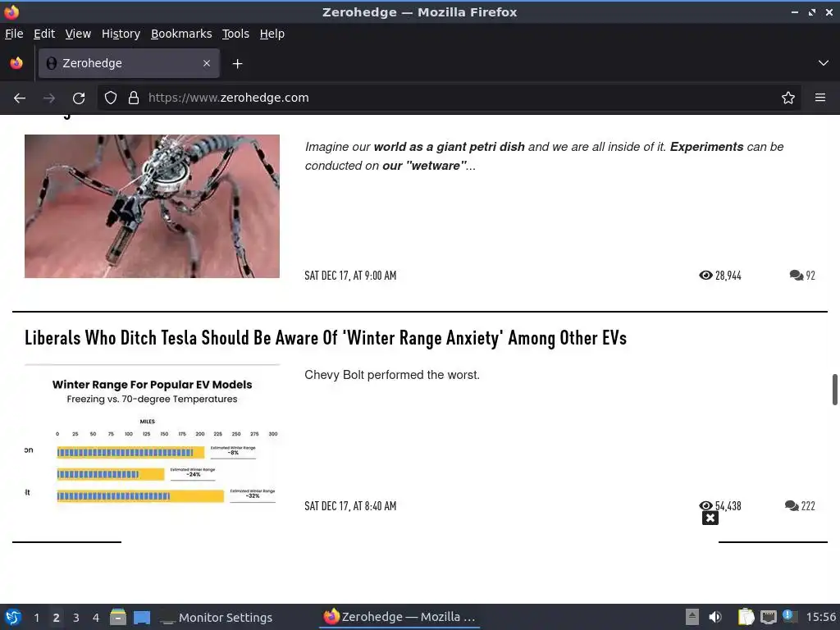Switch to Monitor Settings window
Image resolution: width=840 pixels, height=630 pixels.
coord(217,618)
